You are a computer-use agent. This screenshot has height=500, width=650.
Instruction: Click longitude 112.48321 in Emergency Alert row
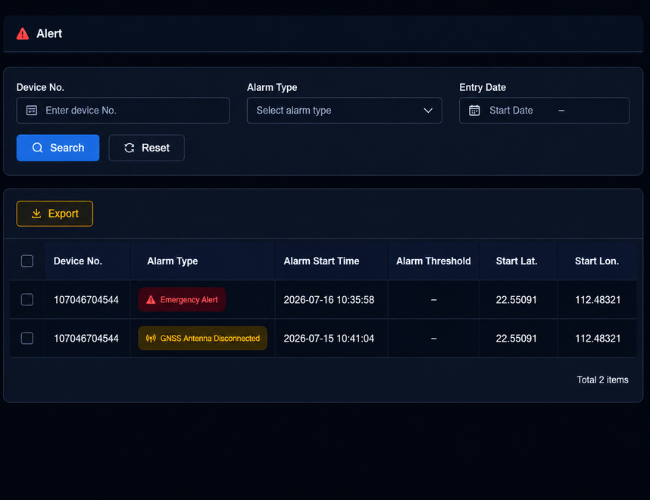point(598,300)
